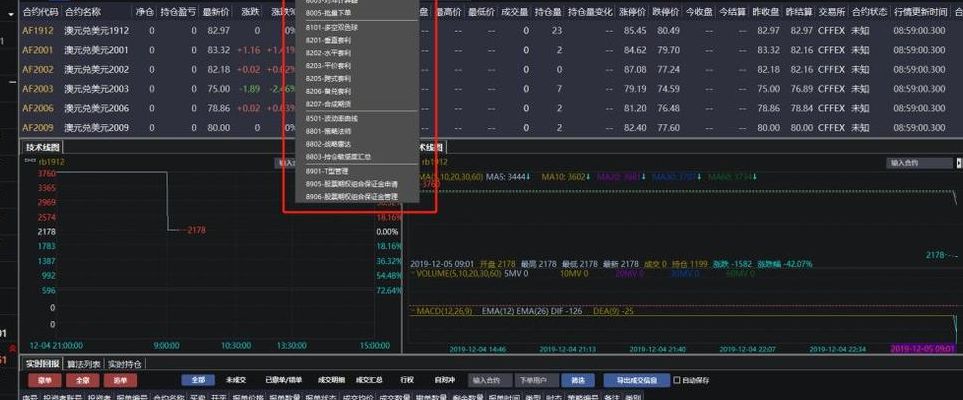Select the left 技术线图 tab
Screen dimensions: 963x400
tap(42, 147)
